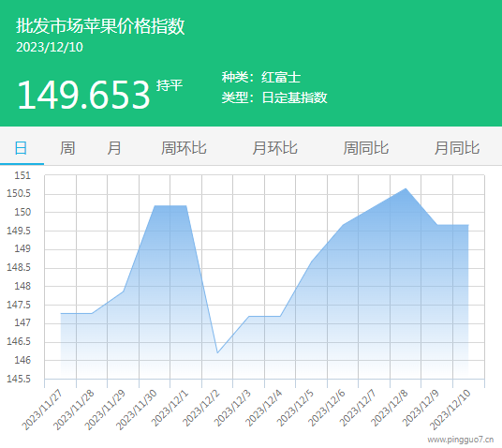The image size is (502, 448).
Task: Click the chart peak at 2023/12/8
Action: [x=406, y=188]
